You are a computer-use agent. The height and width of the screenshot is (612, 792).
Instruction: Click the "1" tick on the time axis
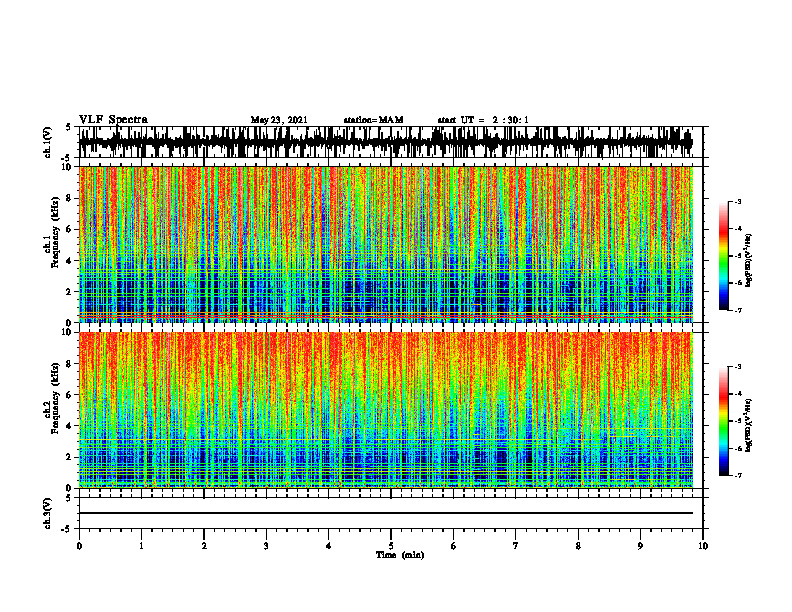click(141, 546)
